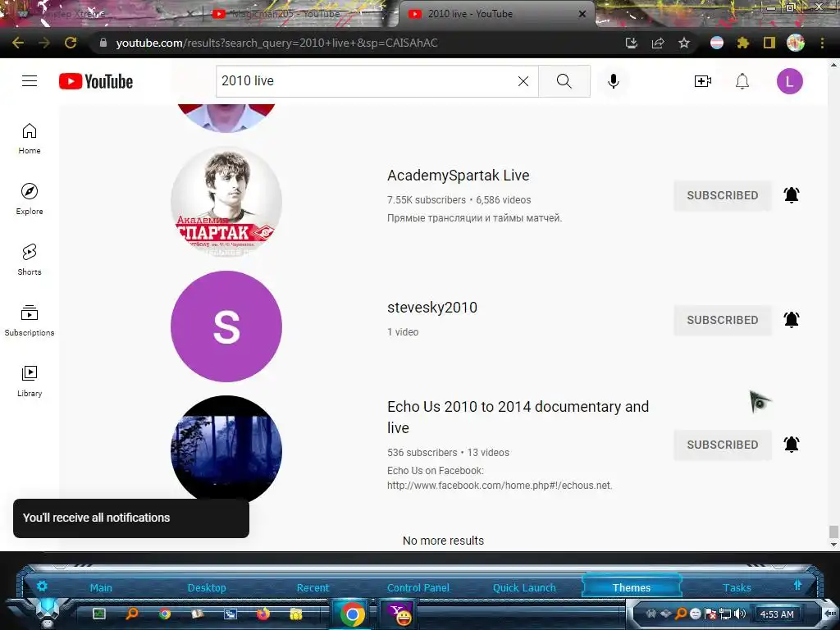
Task: Open the AcademySpartak Live channel title
Action: (458, 176)
